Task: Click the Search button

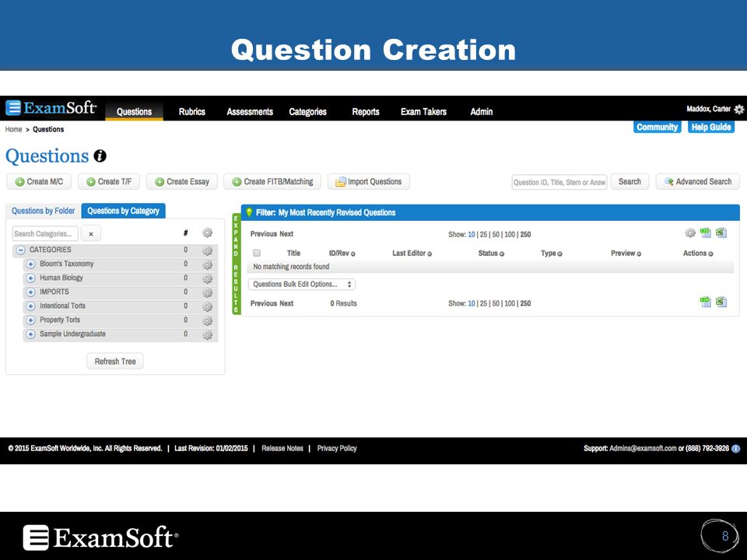Action: [x=630, y=182]
